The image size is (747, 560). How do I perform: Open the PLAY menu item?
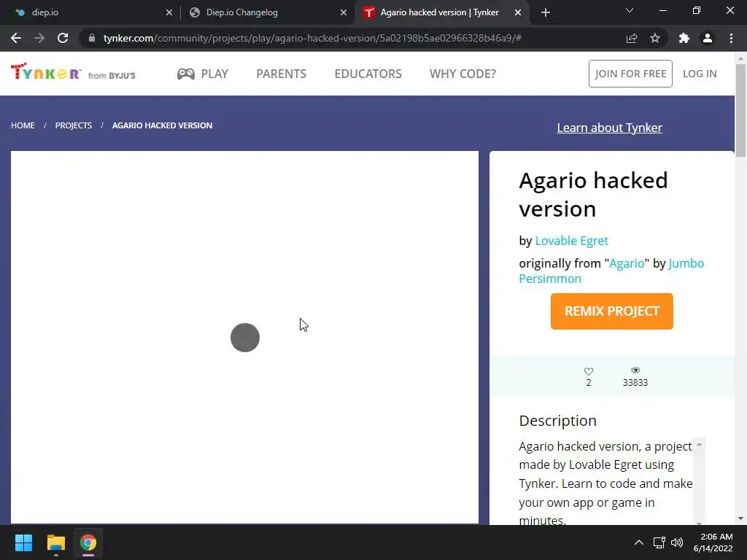pyautogui.click(x=203, y=74)
